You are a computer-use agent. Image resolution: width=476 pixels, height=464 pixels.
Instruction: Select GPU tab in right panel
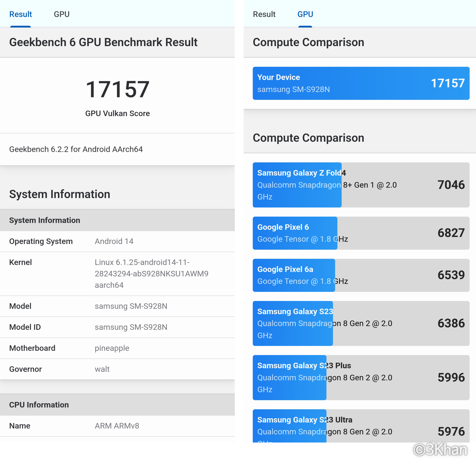(x=305, y=14)
